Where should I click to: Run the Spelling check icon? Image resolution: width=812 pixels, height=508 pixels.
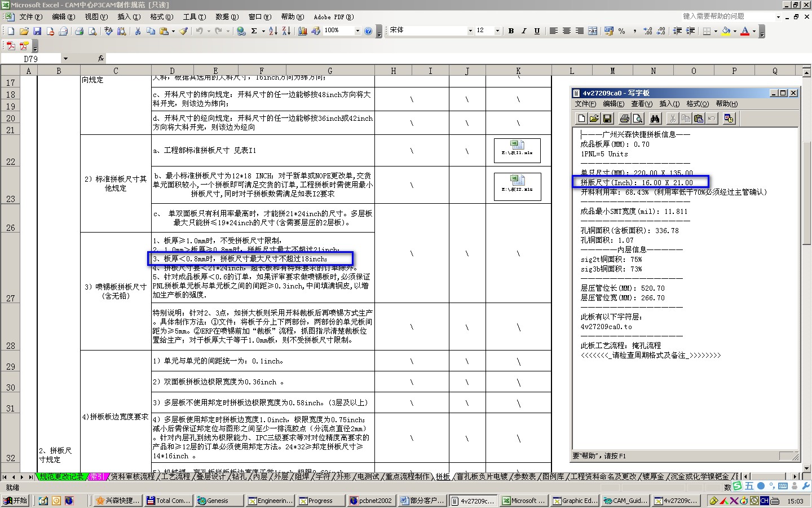[109, 31]
